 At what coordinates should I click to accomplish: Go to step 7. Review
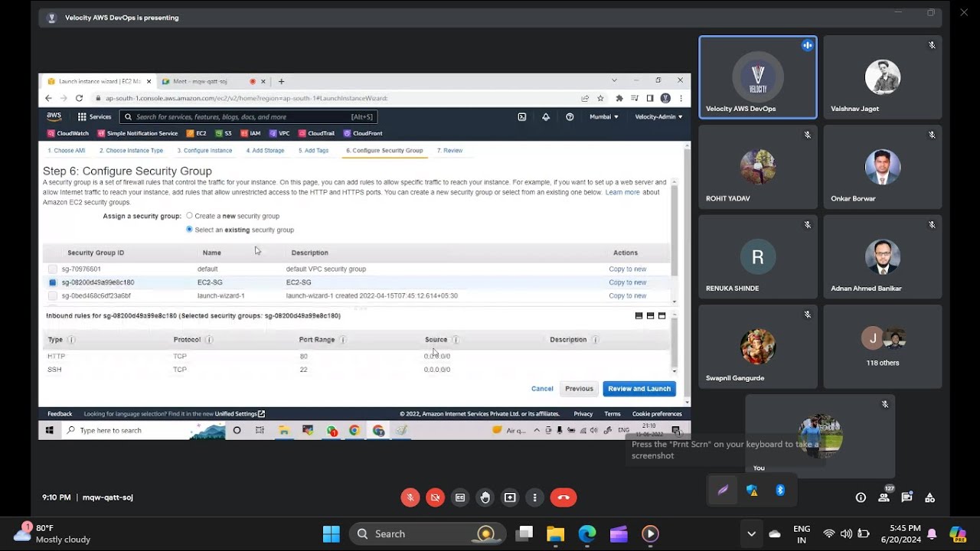(449, 151)
